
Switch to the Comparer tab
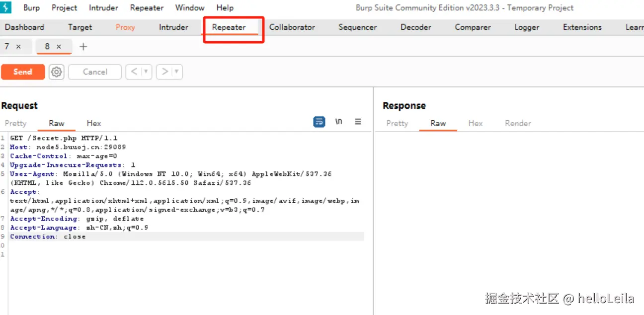click(x=473, y=27)
